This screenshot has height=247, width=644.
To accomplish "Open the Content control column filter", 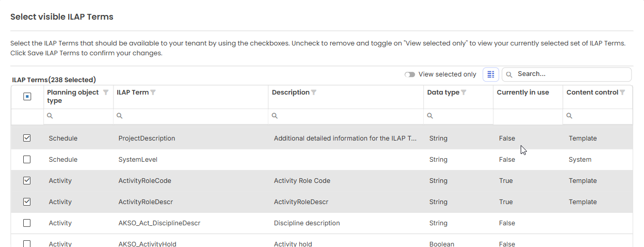I will (x=623, y=92).
